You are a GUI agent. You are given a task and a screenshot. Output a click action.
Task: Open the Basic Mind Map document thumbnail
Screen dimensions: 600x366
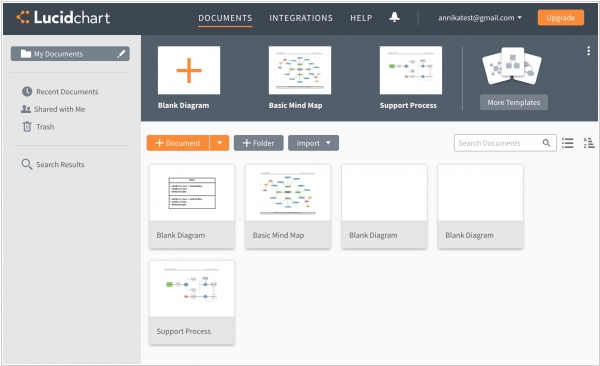(288, 193)
